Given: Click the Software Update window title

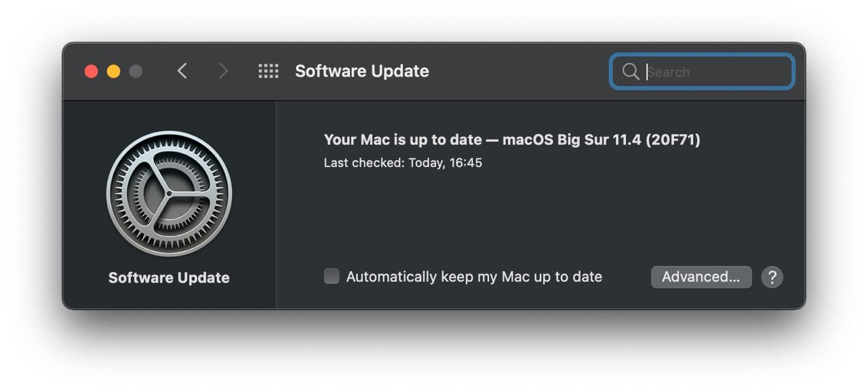Looking at the screenshot, I should pyautogui.click(x=362, y=71).
